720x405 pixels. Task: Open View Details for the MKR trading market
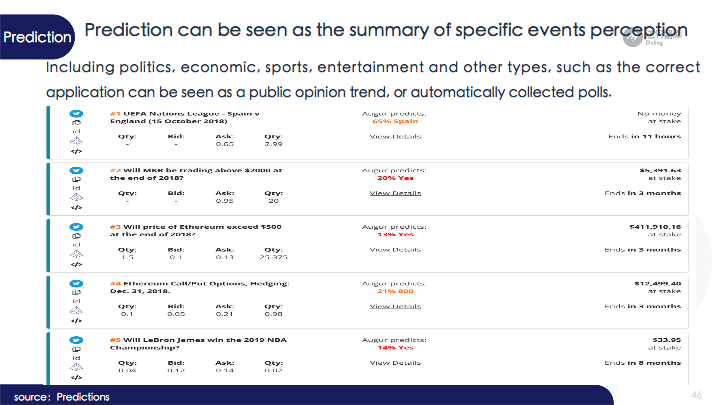(x=395, y=193)
